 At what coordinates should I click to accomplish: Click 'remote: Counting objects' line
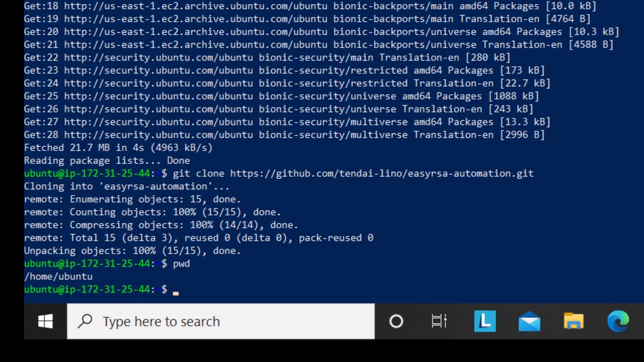[152, 212]
